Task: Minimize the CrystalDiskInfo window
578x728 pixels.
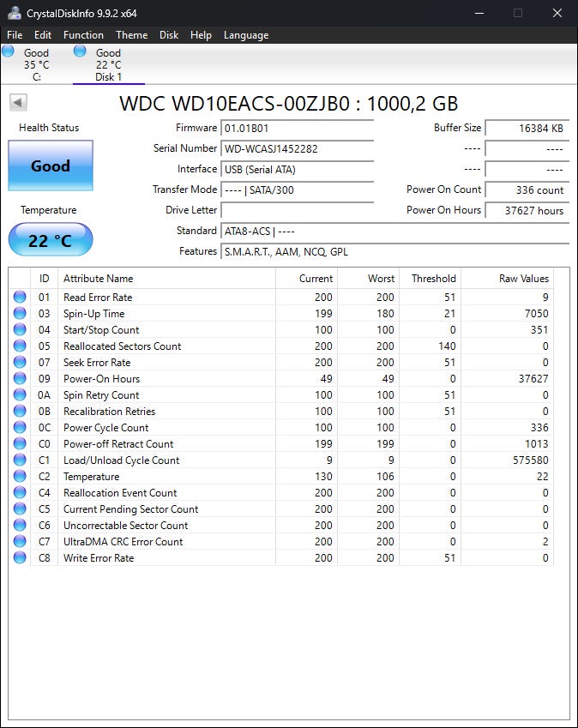Action: pos(479,13)
